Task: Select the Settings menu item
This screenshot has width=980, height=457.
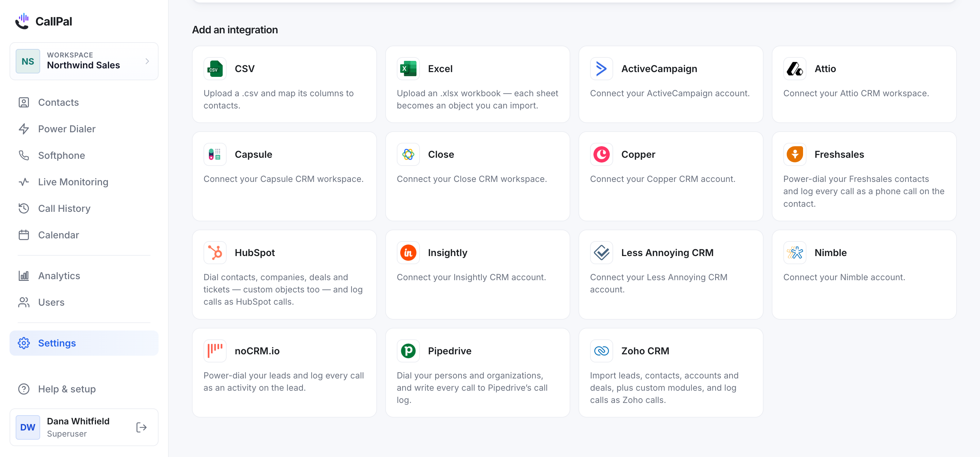Action: coord(84,343)
